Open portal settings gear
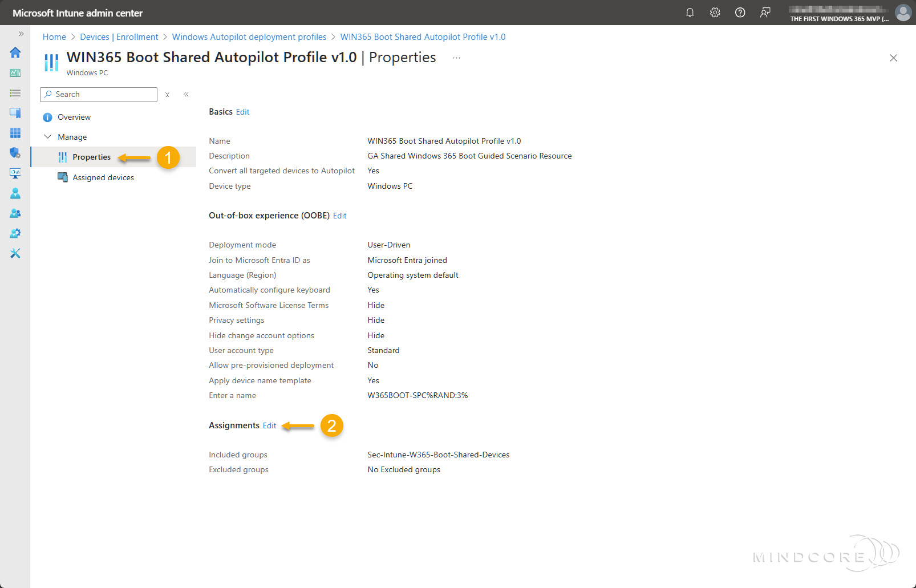The height and width of the screenshot is (588, 916). pyautogui.click(x=715, y=13)
